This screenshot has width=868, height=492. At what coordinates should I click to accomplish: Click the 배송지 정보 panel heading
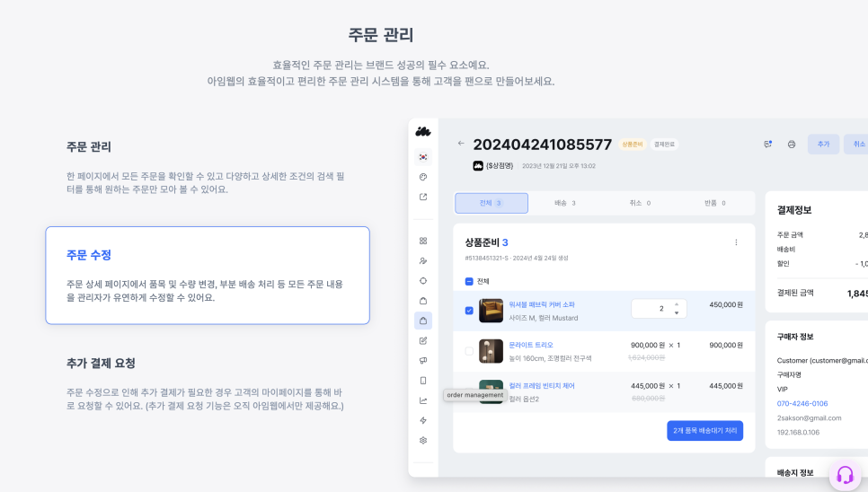click(795, 472)
